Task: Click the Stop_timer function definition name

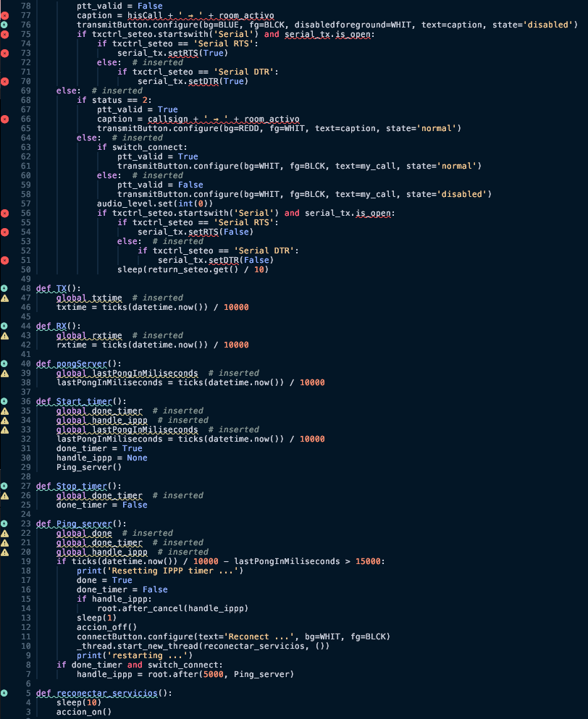Action: point(82,486)
